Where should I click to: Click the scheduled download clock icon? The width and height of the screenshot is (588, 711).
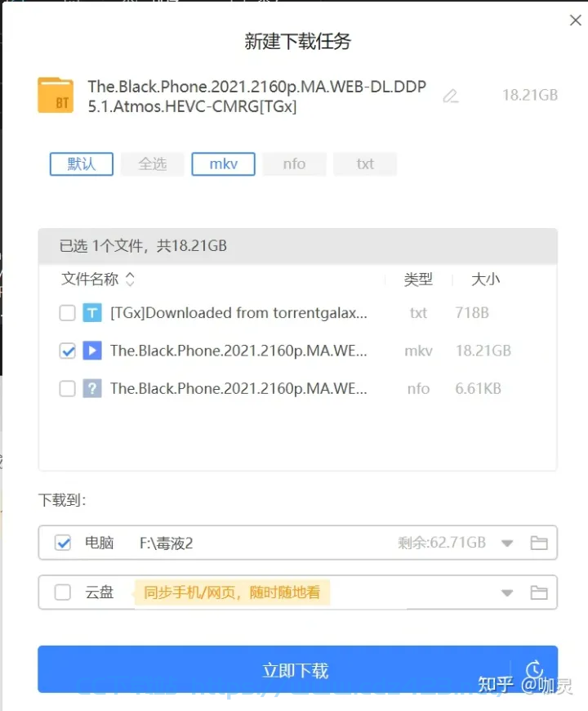pyautogui.click(x=535, y=669)
